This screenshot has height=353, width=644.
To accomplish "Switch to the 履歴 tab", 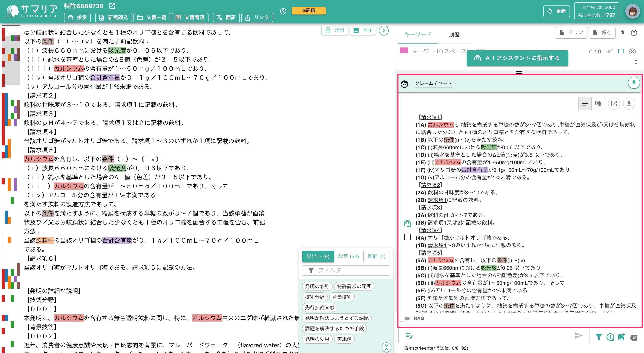I will point(454,34).
